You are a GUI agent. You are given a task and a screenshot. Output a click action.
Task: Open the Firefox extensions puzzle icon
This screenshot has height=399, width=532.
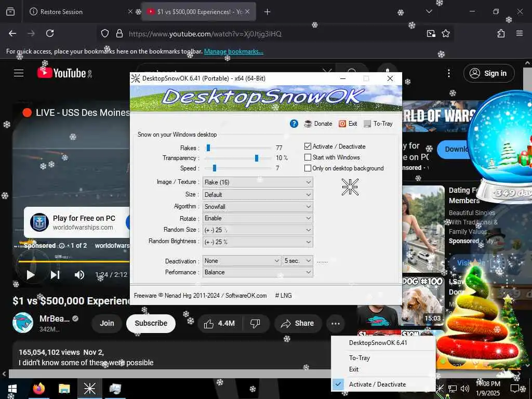(501, 33)
